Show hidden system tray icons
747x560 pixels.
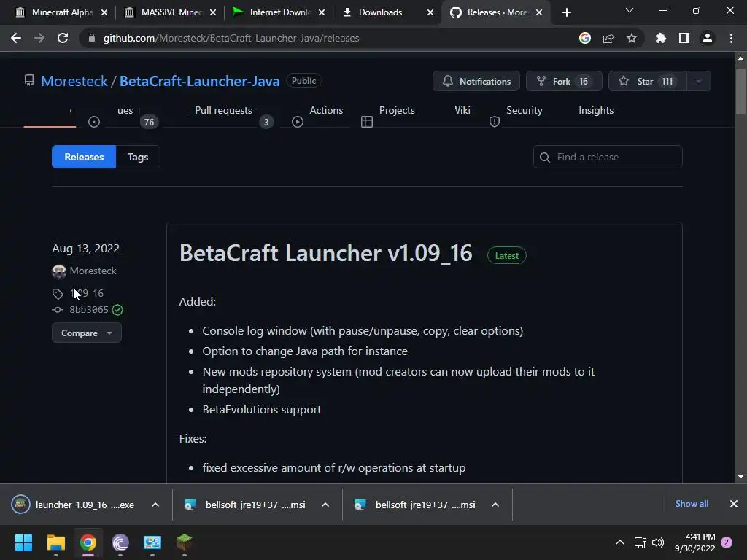click(x=620, y=542)
